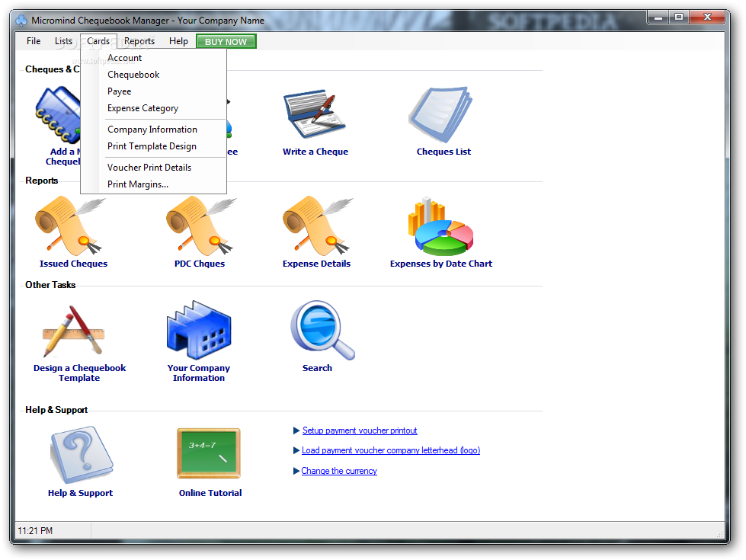This screenshot has width=746, height=560.
Task: Choose Expense Category menu entry
Action: click(153, 108)
